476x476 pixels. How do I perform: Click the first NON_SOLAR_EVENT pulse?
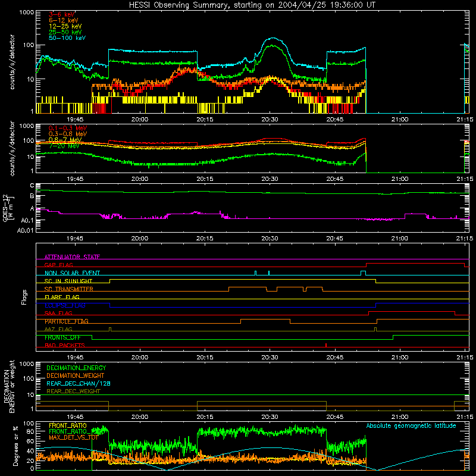pos(256,273)
